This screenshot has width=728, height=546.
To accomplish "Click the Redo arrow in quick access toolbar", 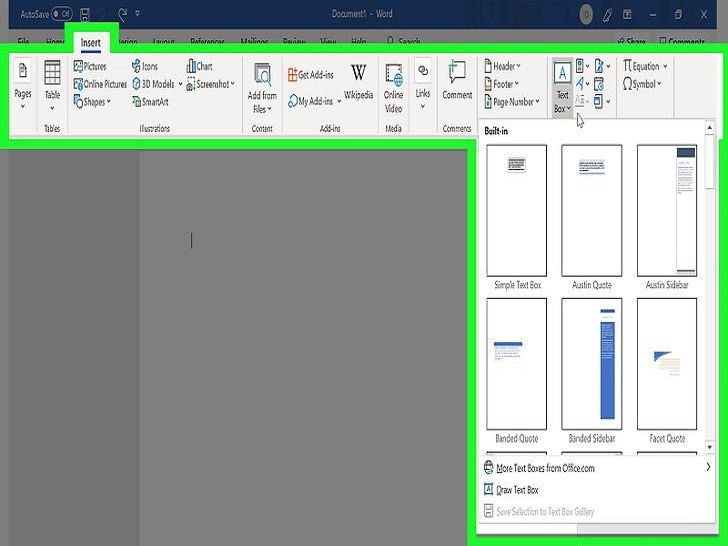I will (123, 14).
